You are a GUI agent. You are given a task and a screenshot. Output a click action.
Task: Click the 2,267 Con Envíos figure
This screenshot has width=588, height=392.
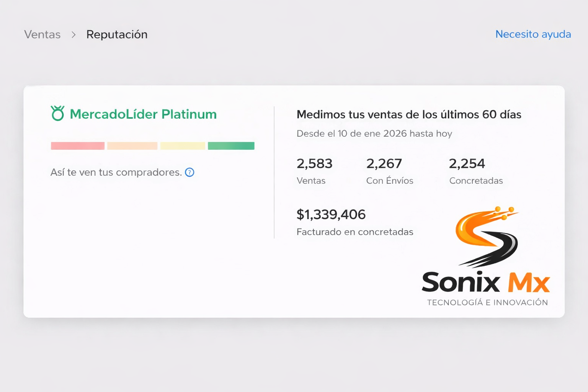point(384,164)
